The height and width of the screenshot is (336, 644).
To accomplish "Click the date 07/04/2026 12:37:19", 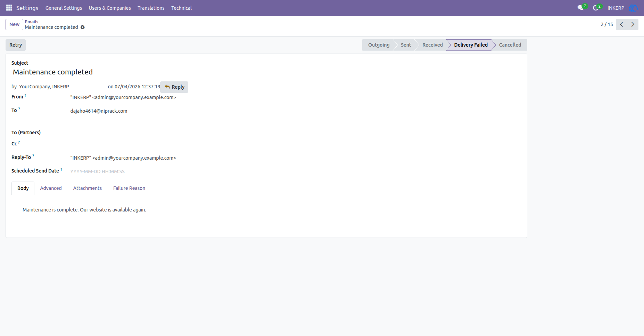I will pos(137,87).
